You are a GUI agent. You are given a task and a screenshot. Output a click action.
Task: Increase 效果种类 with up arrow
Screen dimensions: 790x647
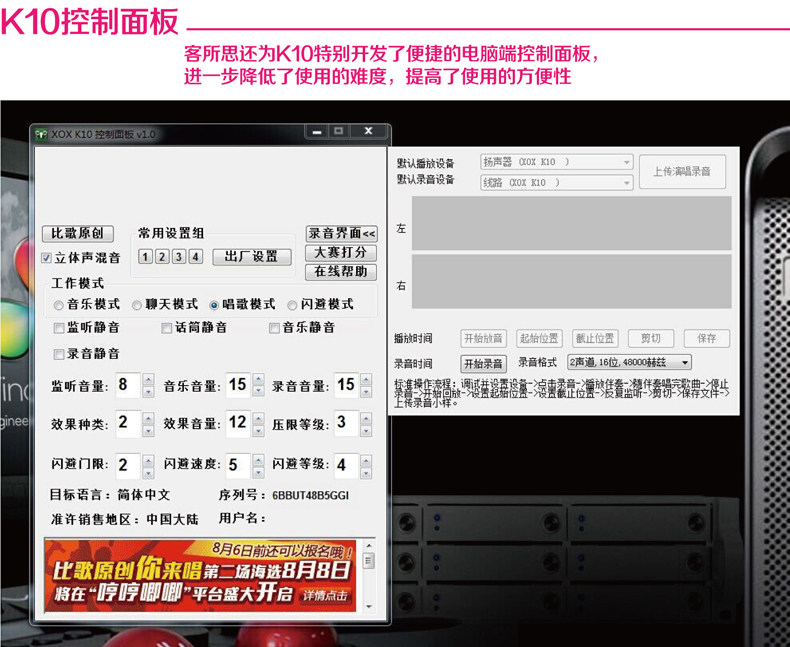pyautogui.click(x=148, y=418)
